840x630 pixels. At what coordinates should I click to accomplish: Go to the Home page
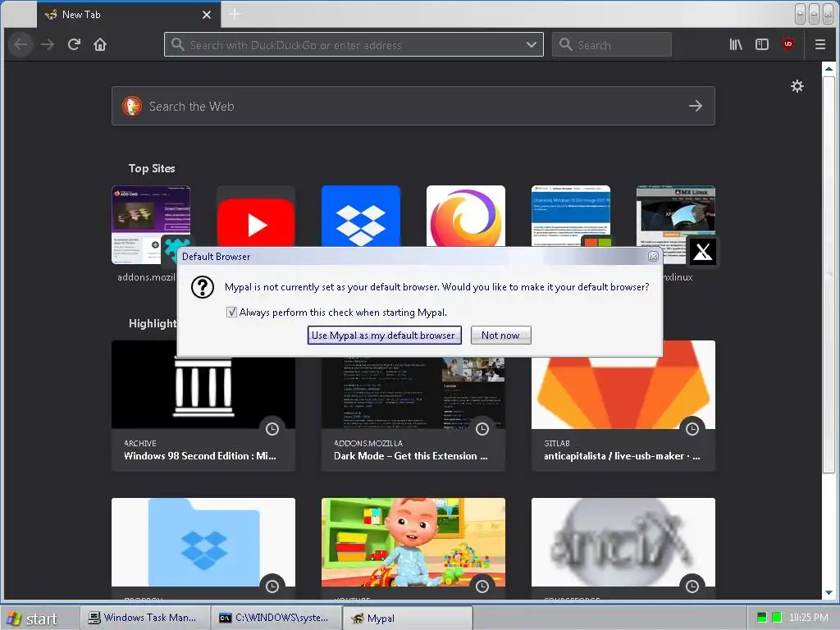(100, 44)
